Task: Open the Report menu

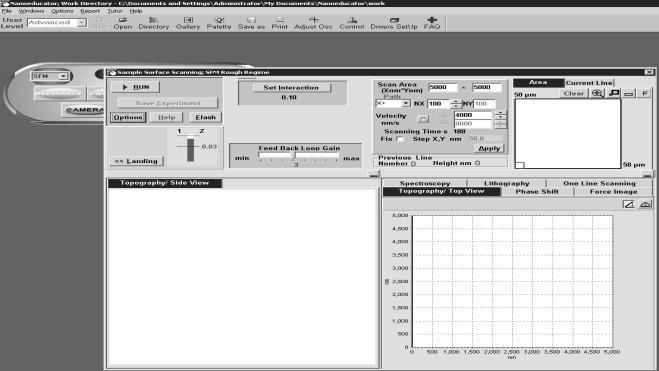Action: coord(90,11)
